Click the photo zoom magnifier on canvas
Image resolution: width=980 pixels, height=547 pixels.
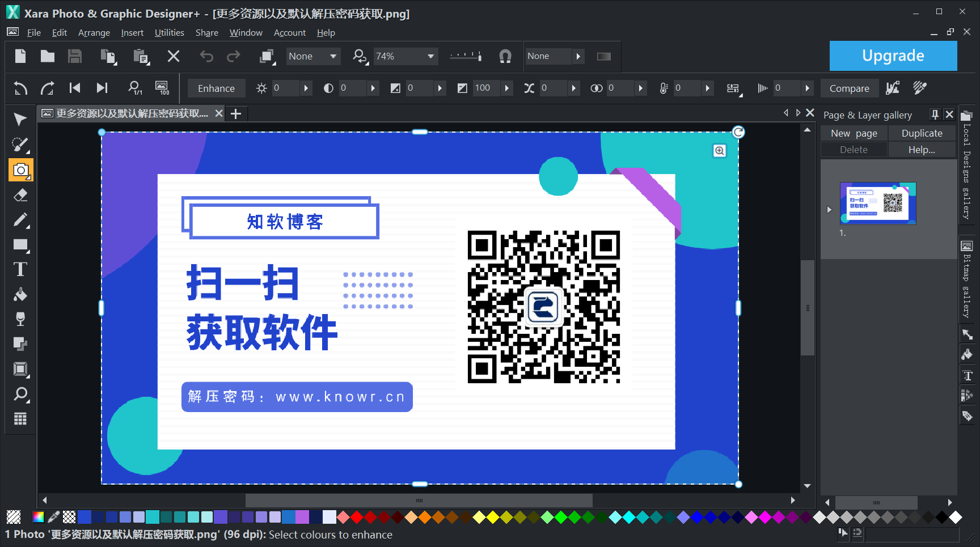720,150
